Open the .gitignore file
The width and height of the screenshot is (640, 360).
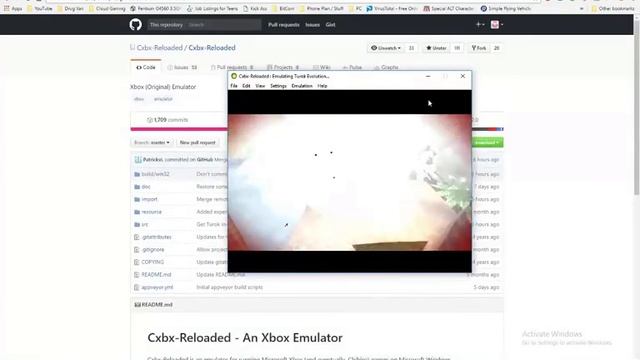coord(153,250)
